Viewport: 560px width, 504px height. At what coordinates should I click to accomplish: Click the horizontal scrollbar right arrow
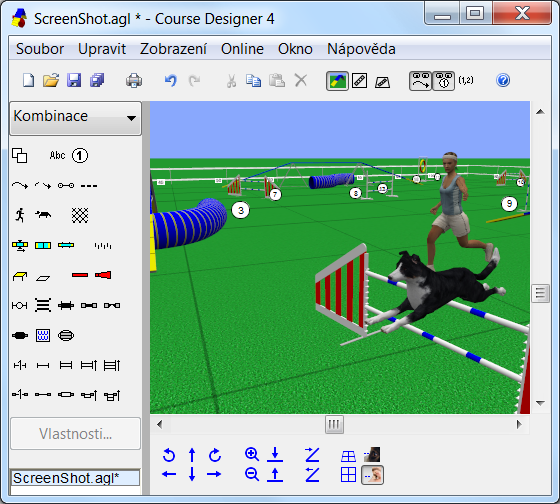click(x=519, y=424)
